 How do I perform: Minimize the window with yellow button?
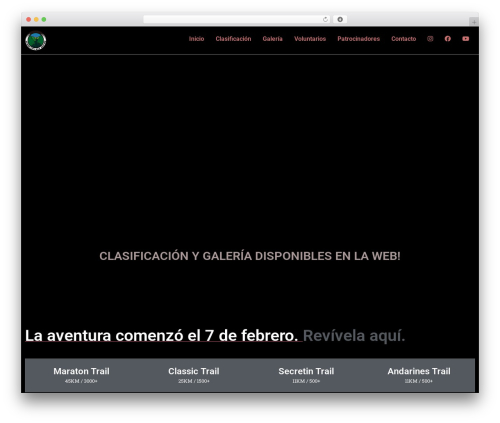36,19
